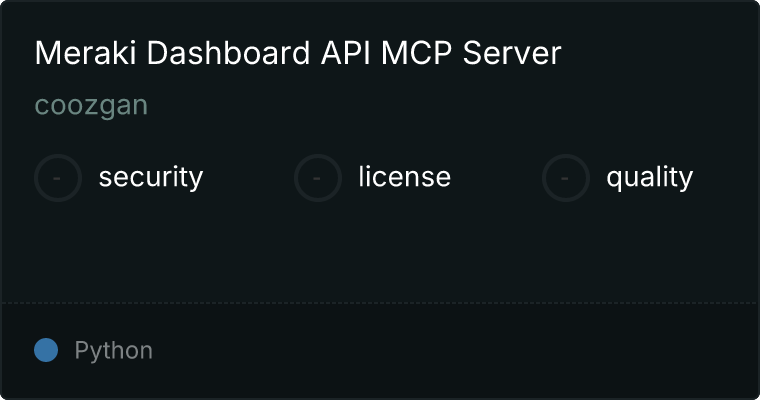
Task: Click the dash inside the security circle
Action: (57, 178)
